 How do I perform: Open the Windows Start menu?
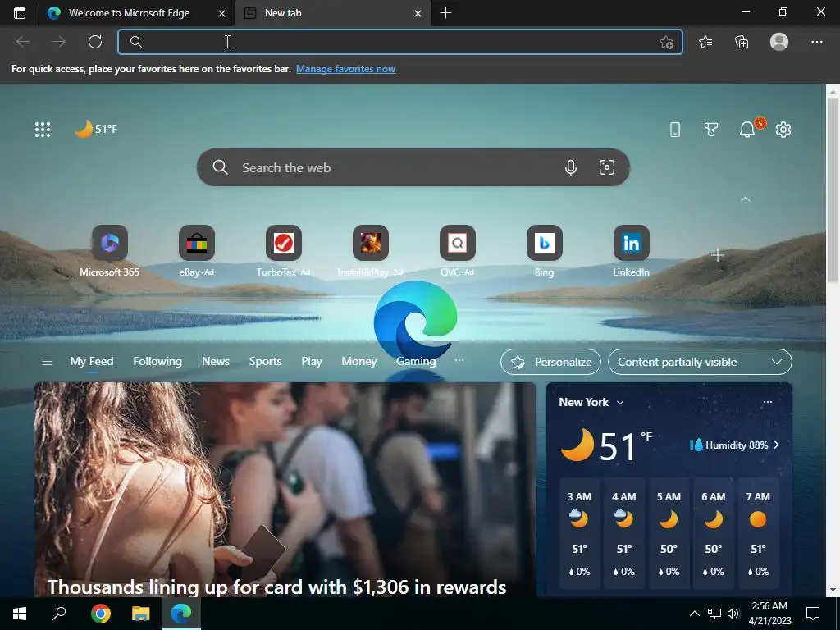(20, 614)
